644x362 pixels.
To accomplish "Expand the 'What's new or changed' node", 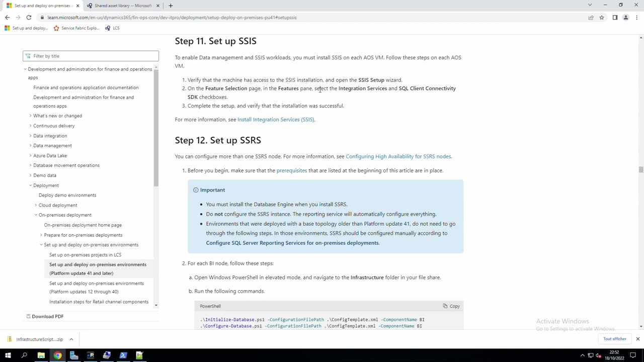I will point(30,116).
